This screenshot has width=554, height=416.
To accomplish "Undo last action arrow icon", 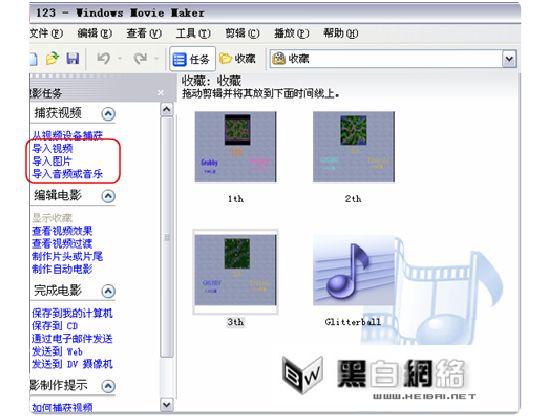I will point(104,58).
